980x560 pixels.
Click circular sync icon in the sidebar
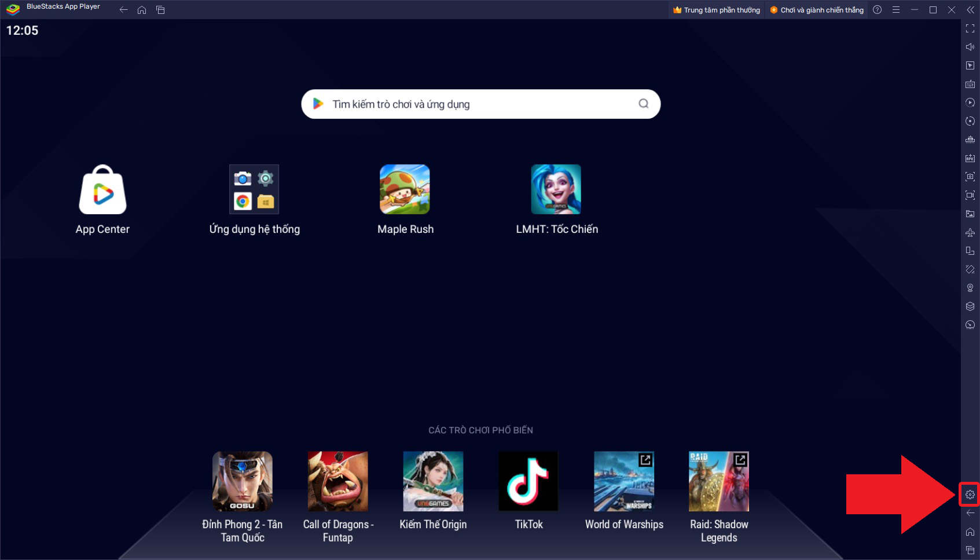970,121
